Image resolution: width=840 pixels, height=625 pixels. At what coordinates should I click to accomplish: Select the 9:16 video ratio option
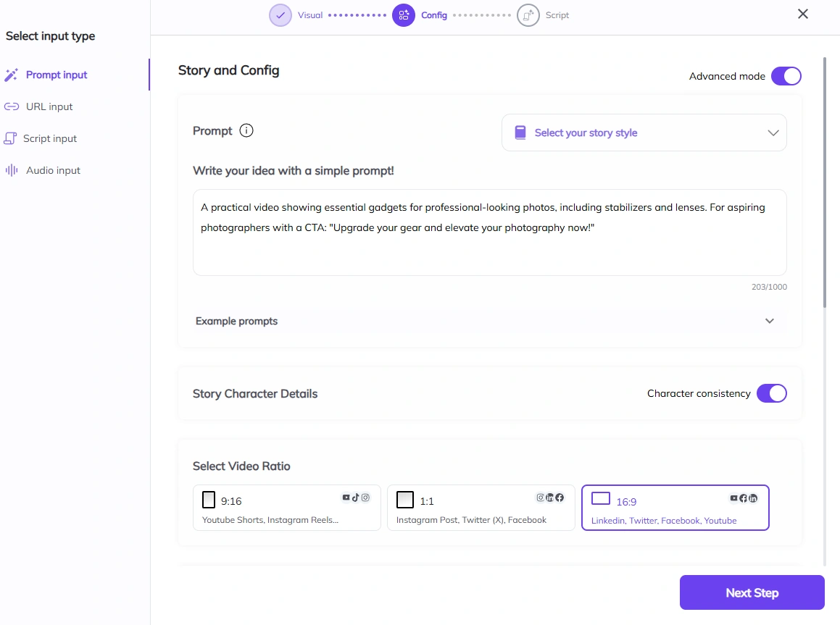(x=286, y=508)
